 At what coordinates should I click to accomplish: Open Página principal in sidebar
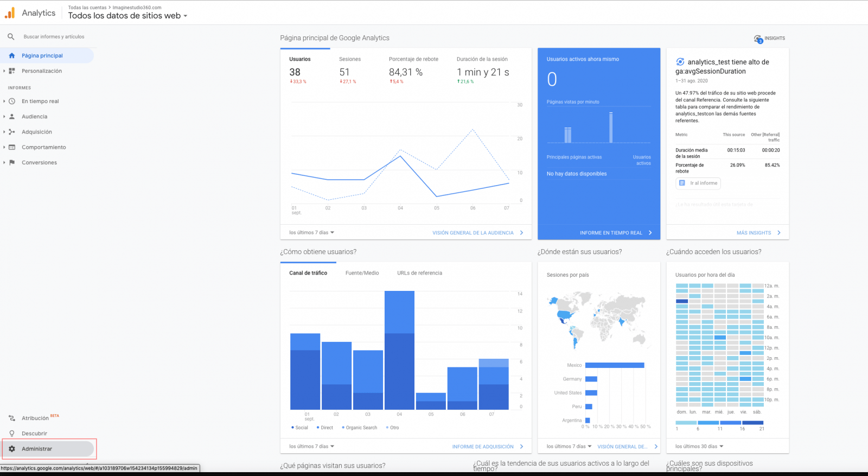pos(47,55)
